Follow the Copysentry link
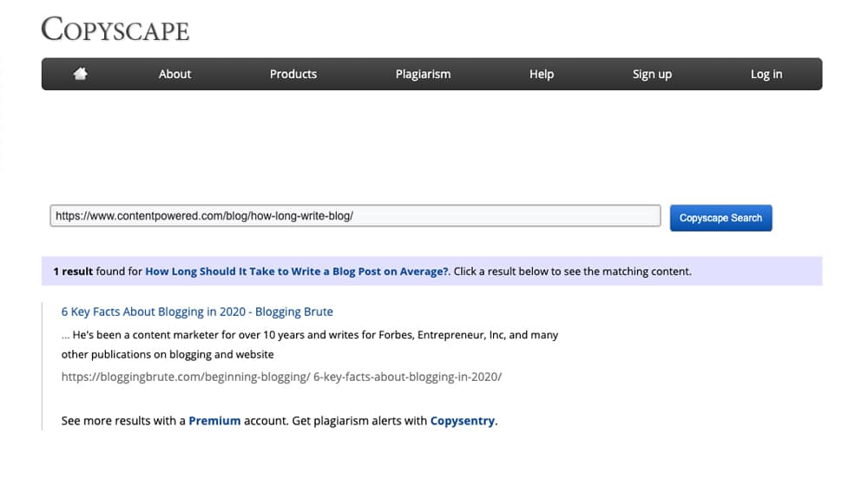 click(x=463, y=421)
